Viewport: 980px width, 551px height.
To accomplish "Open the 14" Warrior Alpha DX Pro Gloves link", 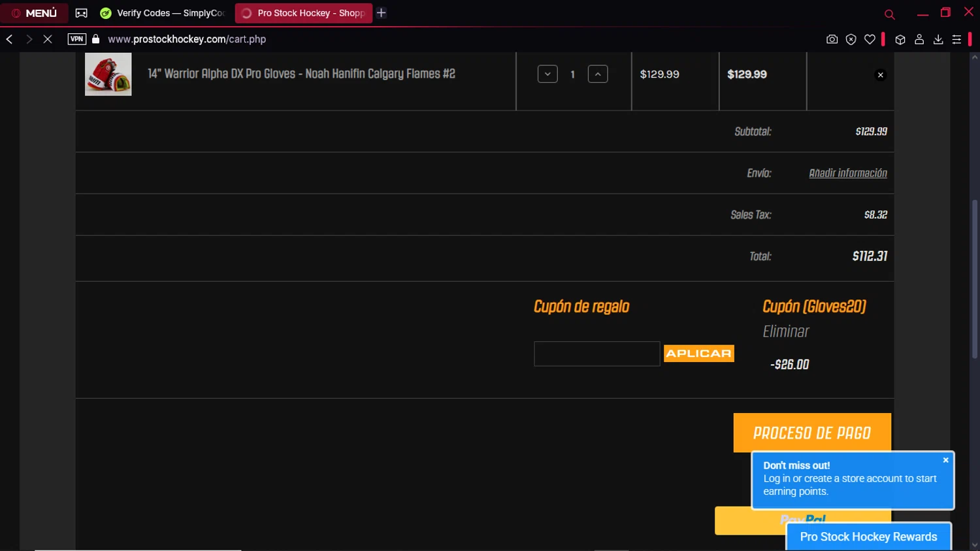I will tap(301, 74).
